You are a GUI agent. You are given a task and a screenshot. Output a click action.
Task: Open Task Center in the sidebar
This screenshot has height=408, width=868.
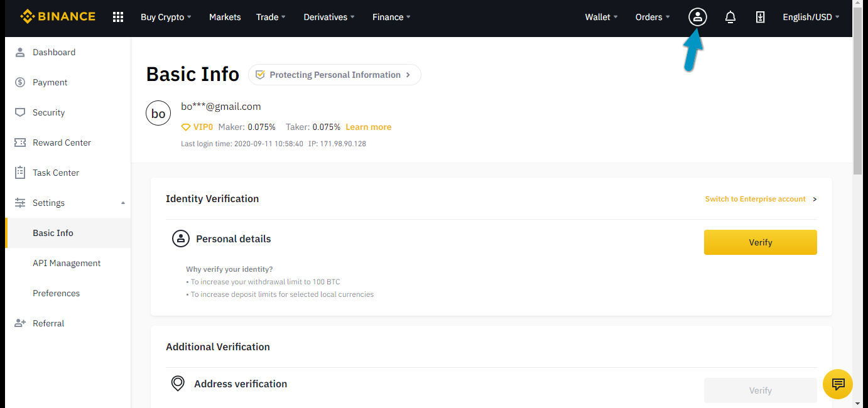(68, 173)
